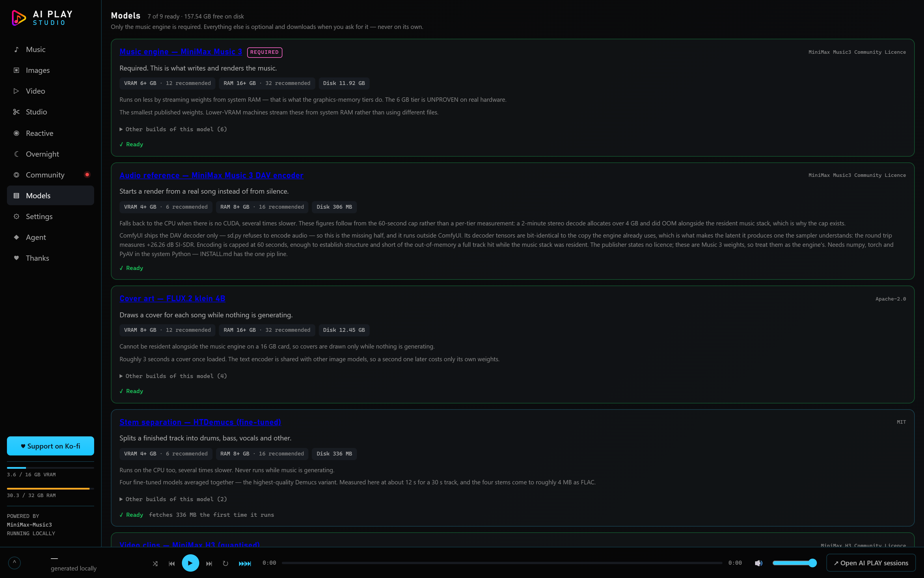Image resolution: width=924 pixels, height=578 pixels.
Task: Click '7 of 9 ready · 157.54 GB free on disk'
Action: click(195, 16)
